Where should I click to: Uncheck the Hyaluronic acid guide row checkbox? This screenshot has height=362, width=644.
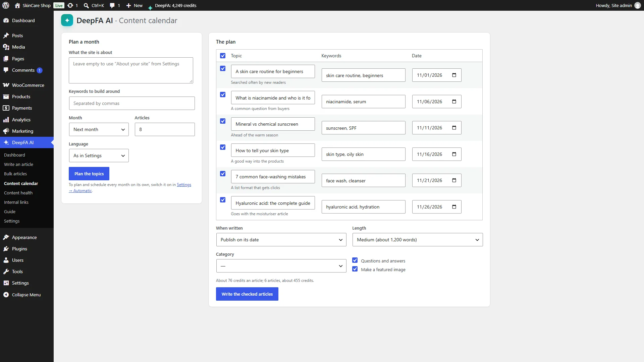click(223, 200)
